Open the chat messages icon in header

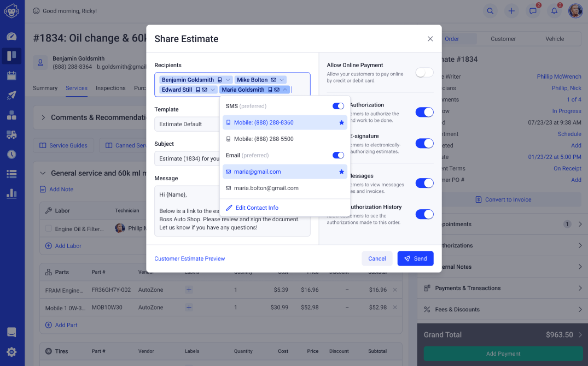point(533,11)
